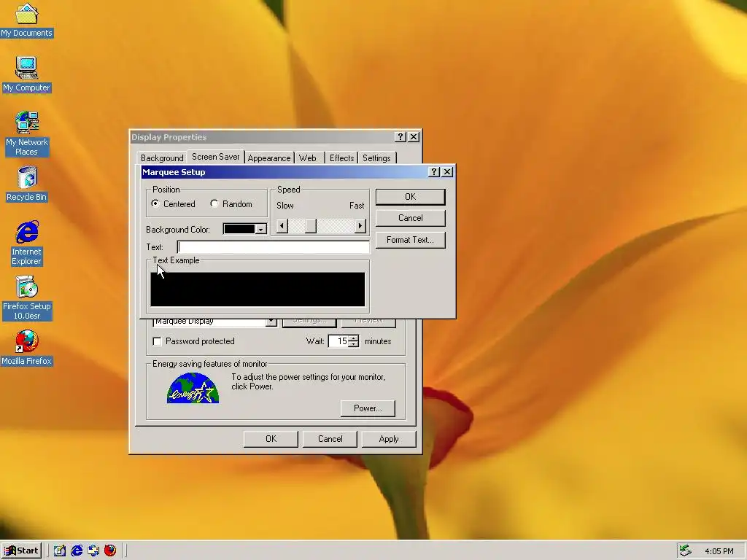Click the Speed slider right arrow toward Fast

coord(360,226)
